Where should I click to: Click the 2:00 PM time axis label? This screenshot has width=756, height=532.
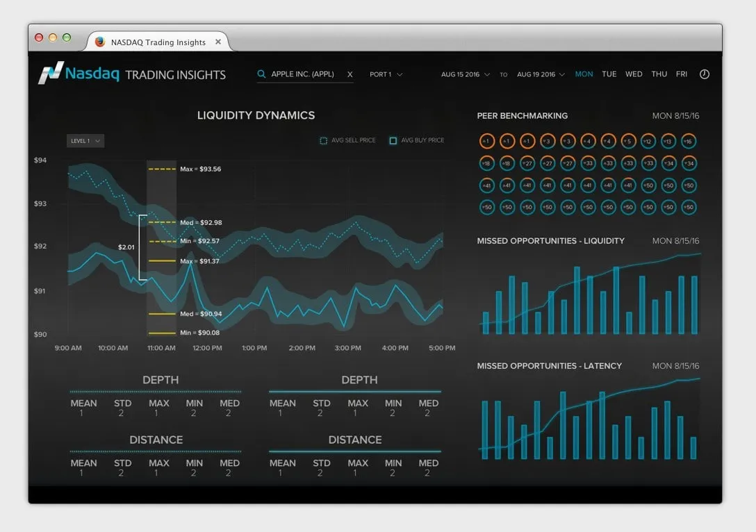(302, 348)
